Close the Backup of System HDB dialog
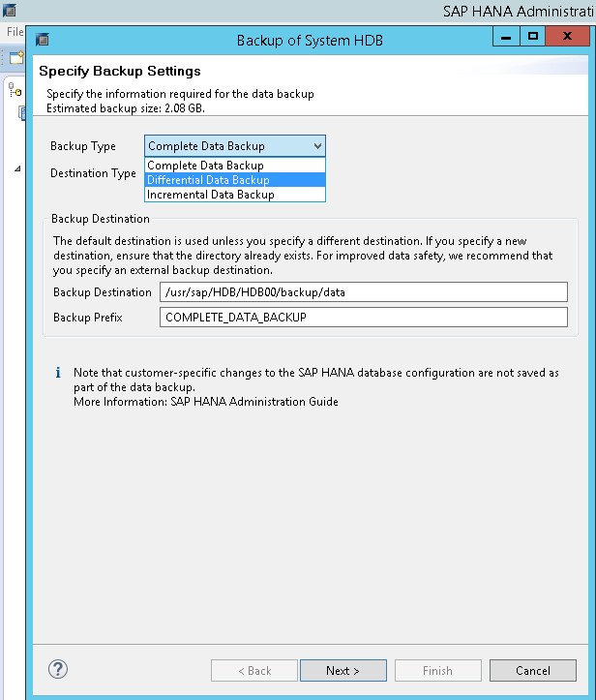This screenshot has height=700, width=596. tap(567, 37)
